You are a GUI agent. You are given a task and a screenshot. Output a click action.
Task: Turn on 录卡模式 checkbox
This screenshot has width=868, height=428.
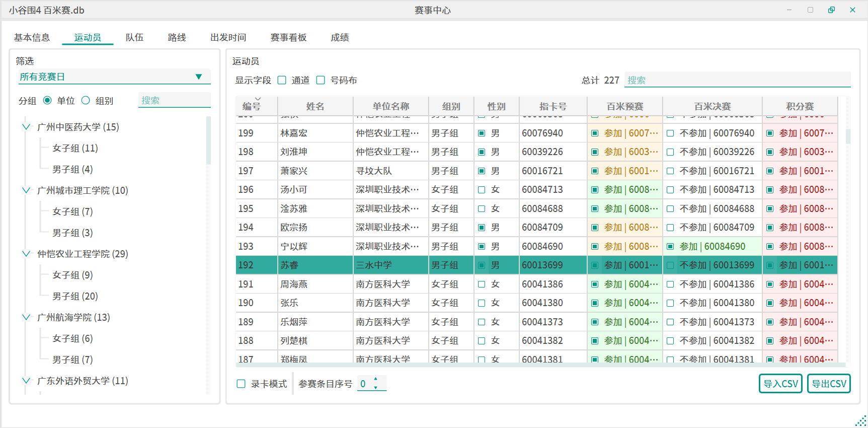point(241,384)
